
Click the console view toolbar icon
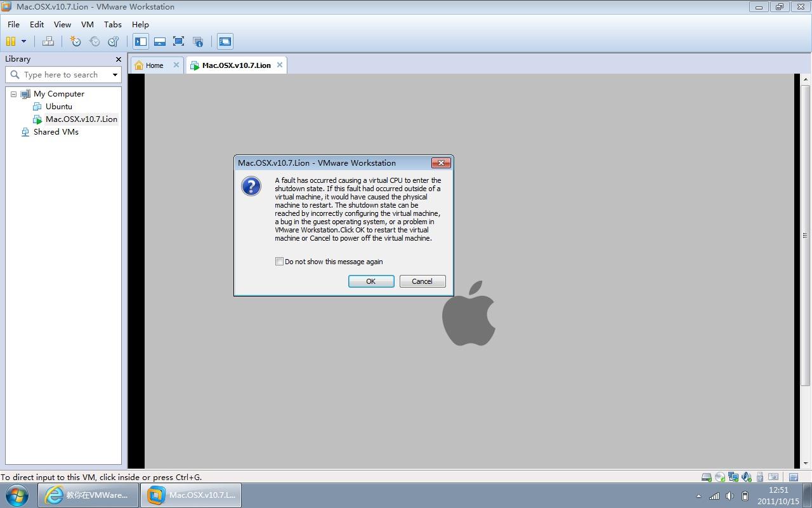pos(225,41)
